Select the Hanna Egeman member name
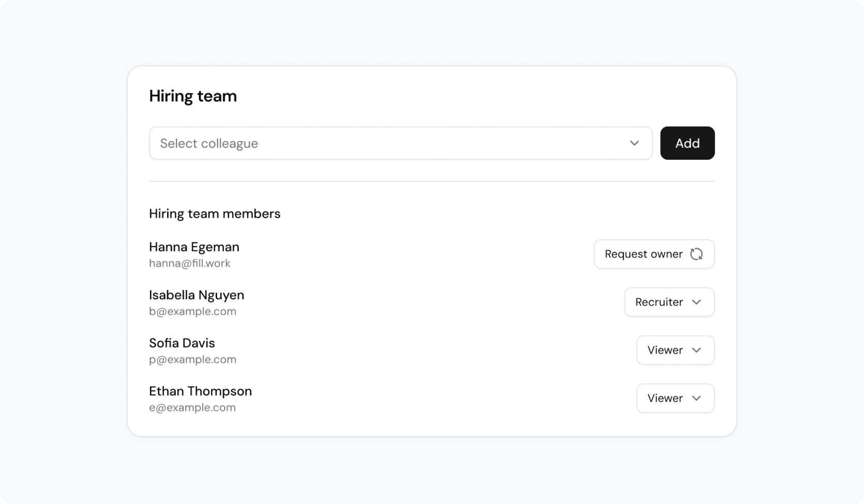864x504 pixels. click(194, 247)
